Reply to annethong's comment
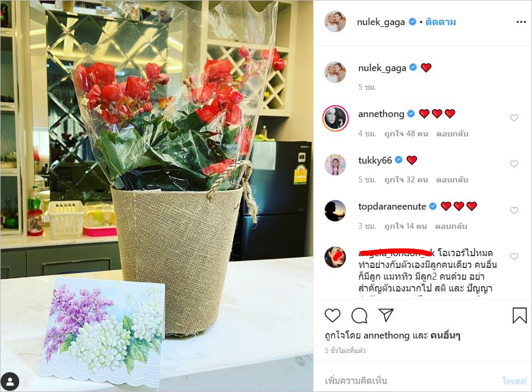 coord(452,134)
